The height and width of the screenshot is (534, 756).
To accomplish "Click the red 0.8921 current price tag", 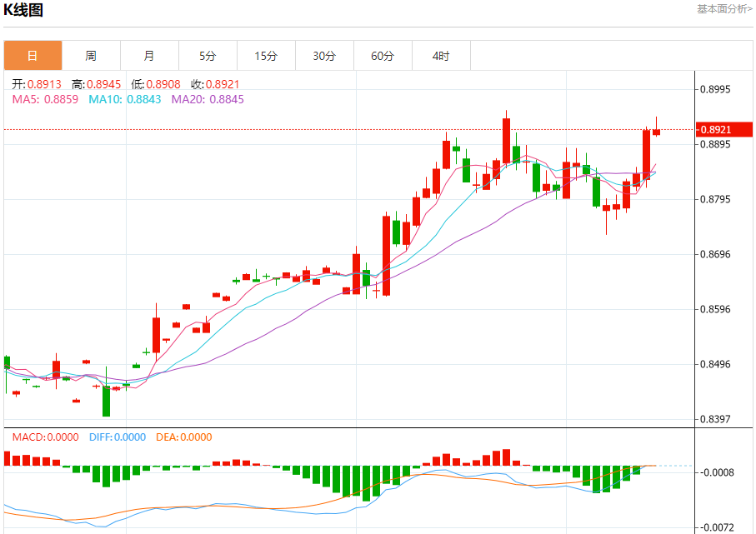I will [x=724, y=130].
